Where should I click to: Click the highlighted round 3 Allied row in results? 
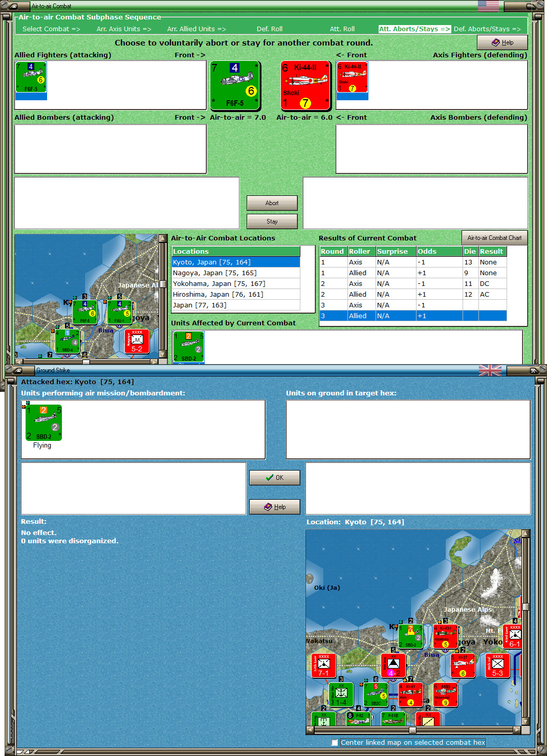[413, 316]
